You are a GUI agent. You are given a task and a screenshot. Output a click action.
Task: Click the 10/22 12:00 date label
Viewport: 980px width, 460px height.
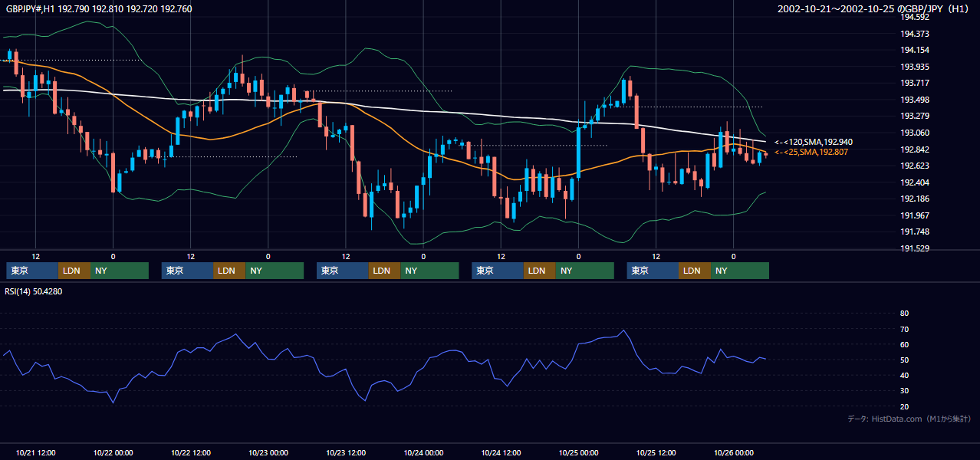click(190, 452)
